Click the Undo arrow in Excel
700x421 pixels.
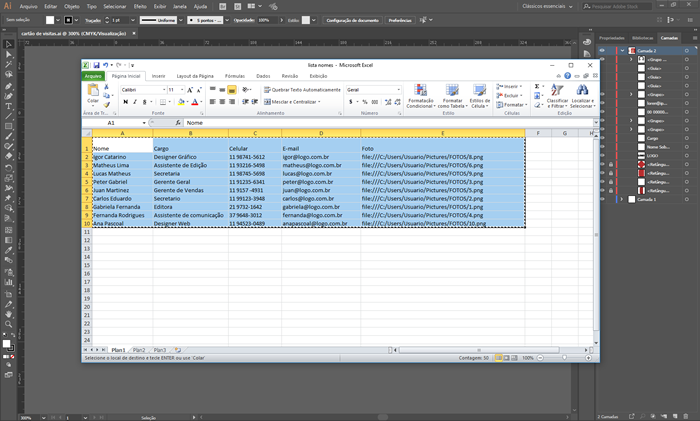coord(105,65)
